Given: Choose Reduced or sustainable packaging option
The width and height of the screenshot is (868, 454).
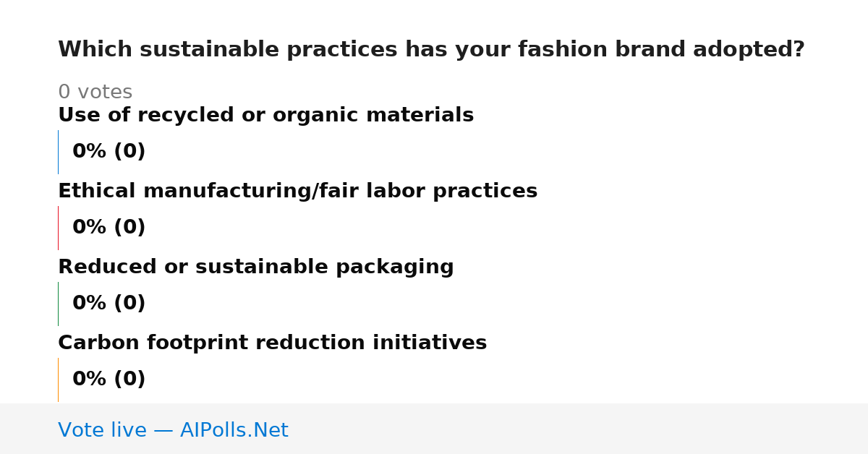Looking at the screenshot, I should point(255,267).
